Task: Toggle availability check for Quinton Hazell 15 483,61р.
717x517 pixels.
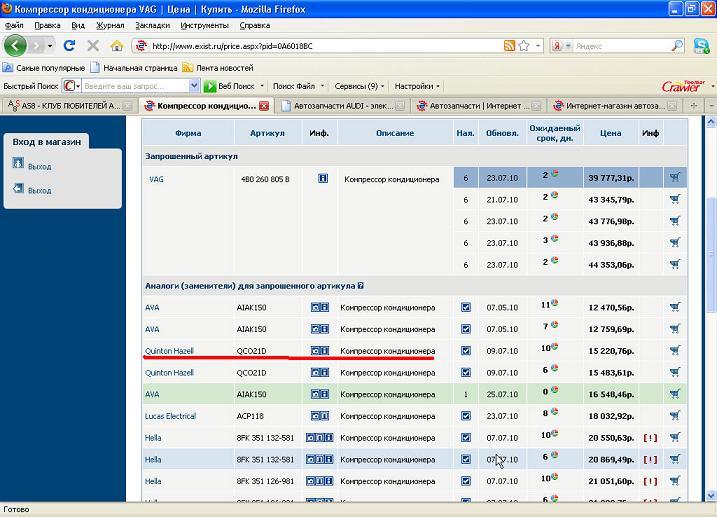Action: click(x=466, y=373)
